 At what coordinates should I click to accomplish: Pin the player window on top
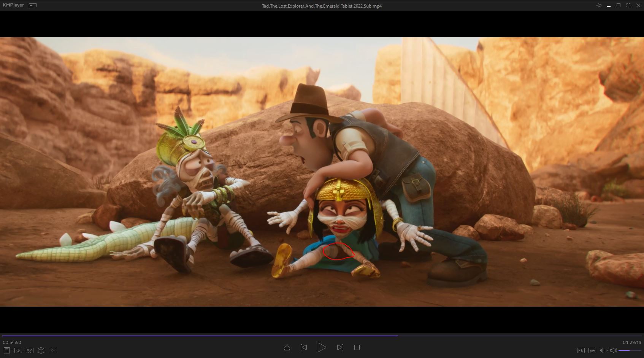click(x=599, y=6)
